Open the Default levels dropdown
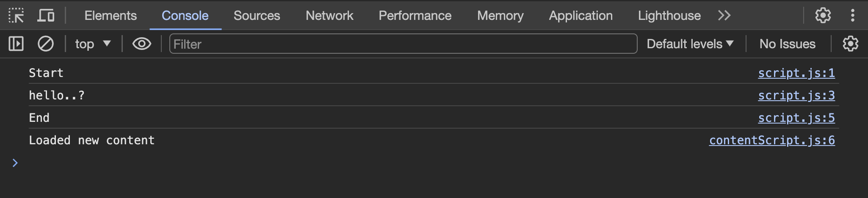868x198 pixels. tap(690, 44)
